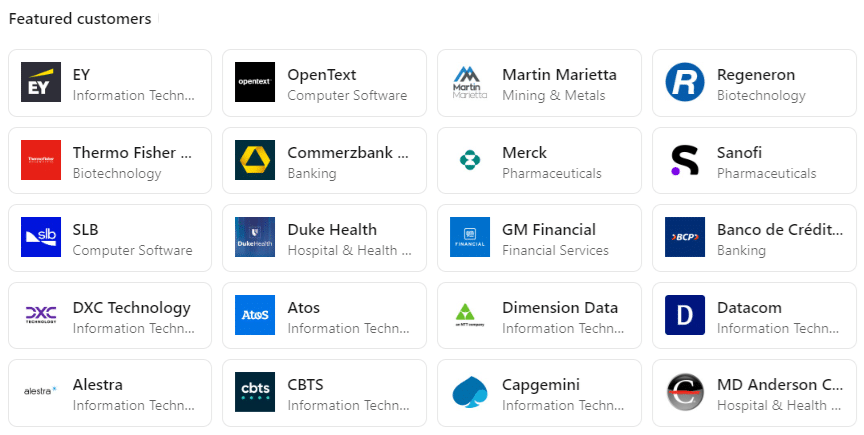Open the Duke Health customer card
Viewport: 864px width, 435px height.
[325, 238]
